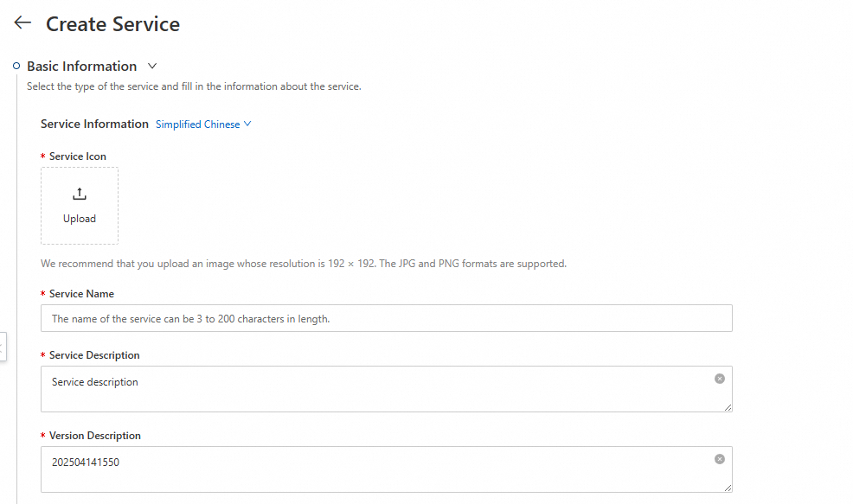Clear the Service Description field
This screenshot has height=504, width=853.
click(720, 379)
